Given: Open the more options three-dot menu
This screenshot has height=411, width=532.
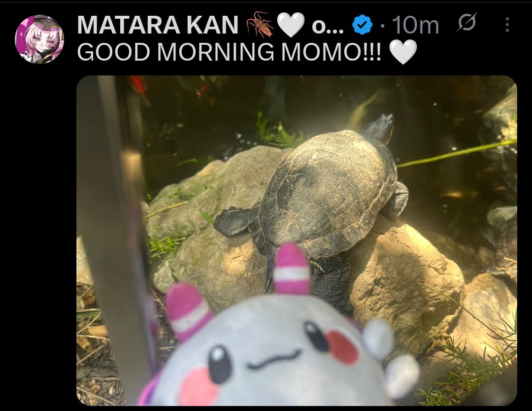Looking at the screenshot, I should [507, 25].
